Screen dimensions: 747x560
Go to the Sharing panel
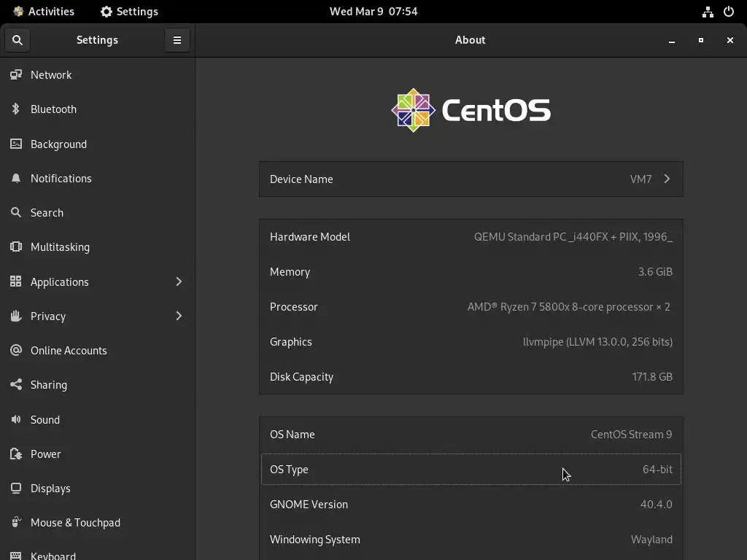click(x=97, y=385)
